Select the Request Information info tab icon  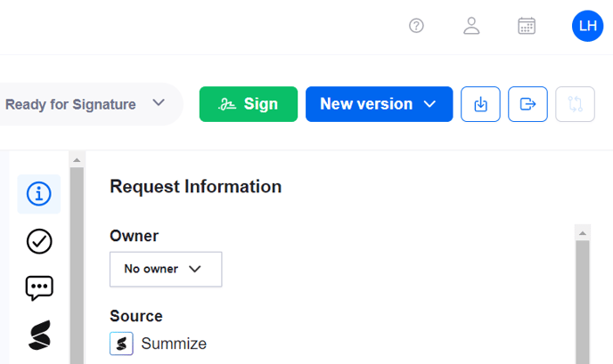[x=39, y=194]
